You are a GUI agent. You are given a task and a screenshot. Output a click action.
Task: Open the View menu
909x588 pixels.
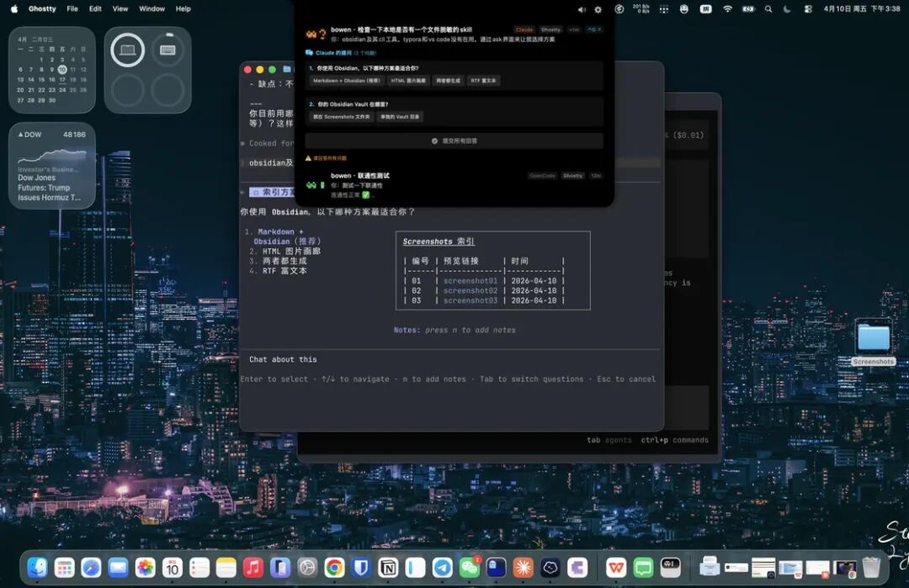(120, 8)
